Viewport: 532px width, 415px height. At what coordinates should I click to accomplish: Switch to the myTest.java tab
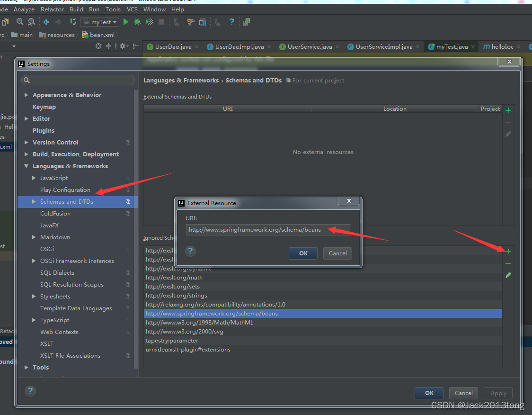(452, 47)
